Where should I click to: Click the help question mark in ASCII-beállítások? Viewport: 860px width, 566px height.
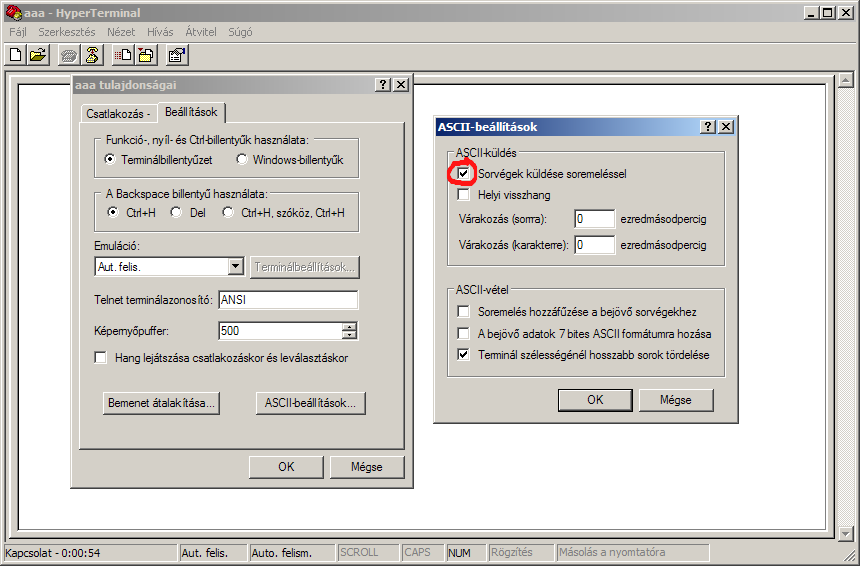pos(708,127)
